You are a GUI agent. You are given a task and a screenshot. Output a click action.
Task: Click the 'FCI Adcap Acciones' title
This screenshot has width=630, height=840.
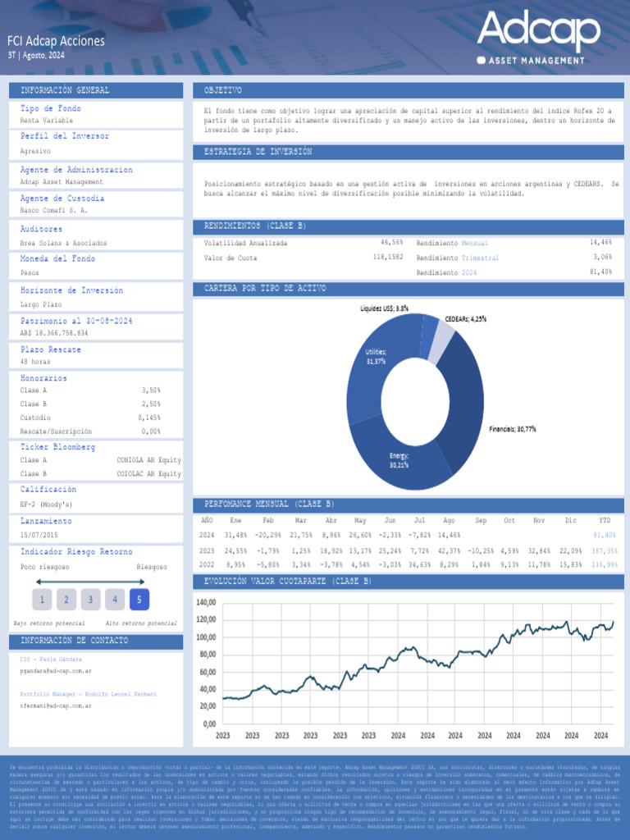coord(57,41)
